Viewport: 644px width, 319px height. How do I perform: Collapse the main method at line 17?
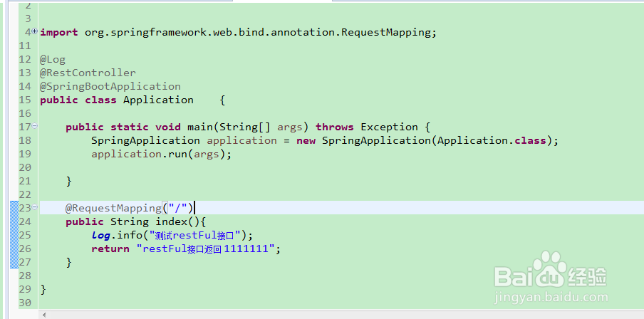(x=35, y=127)
